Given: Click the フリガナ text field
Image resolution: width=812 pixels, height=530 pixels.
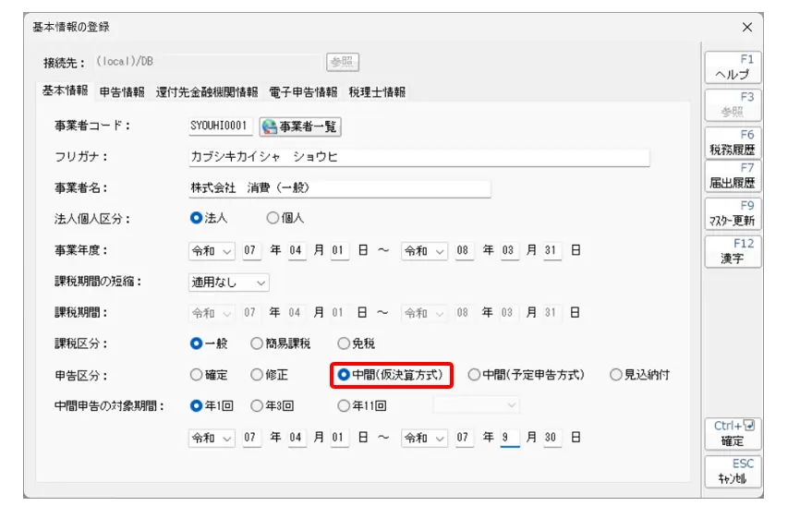Looking at the screenshot, I should [418, 157].
